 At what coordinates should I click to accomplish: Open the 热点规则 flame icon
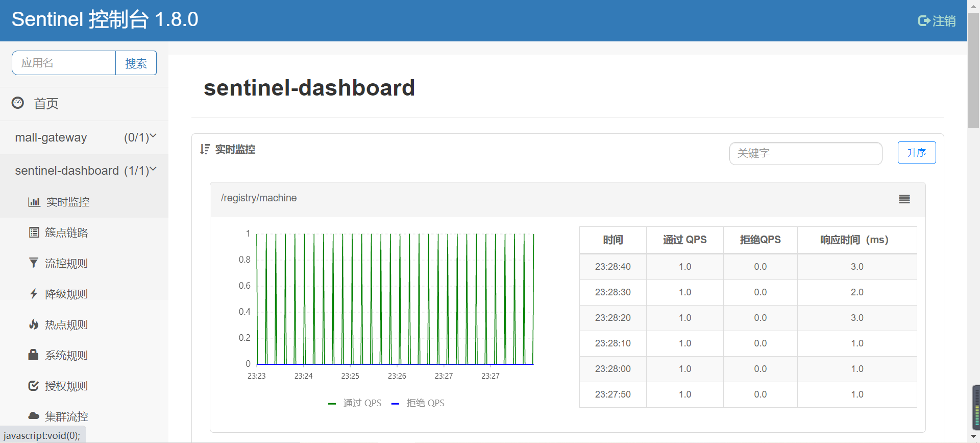pos(34,324)
